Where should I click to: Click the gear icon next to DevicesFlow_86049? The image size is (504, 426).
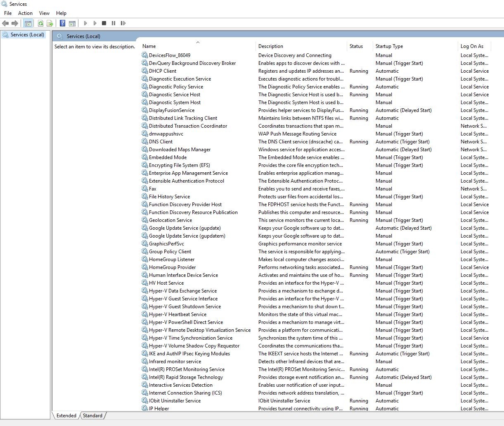[144, 55]
